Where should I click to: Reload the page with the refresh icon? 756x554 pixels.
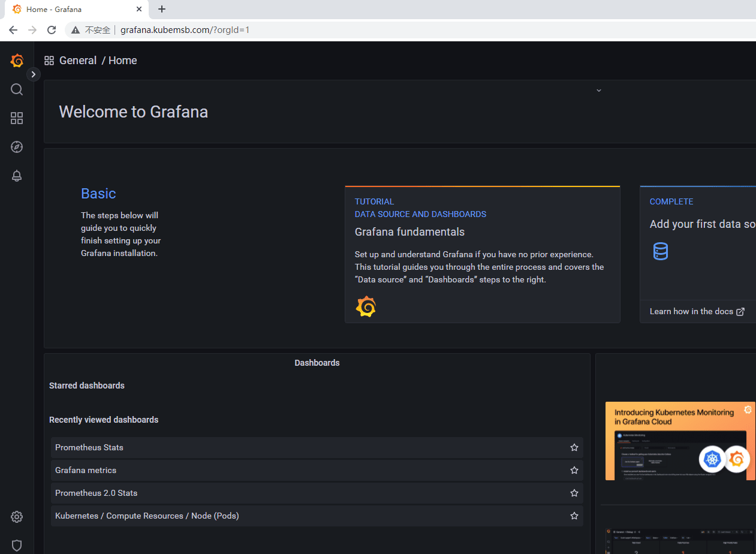(52, 30)
